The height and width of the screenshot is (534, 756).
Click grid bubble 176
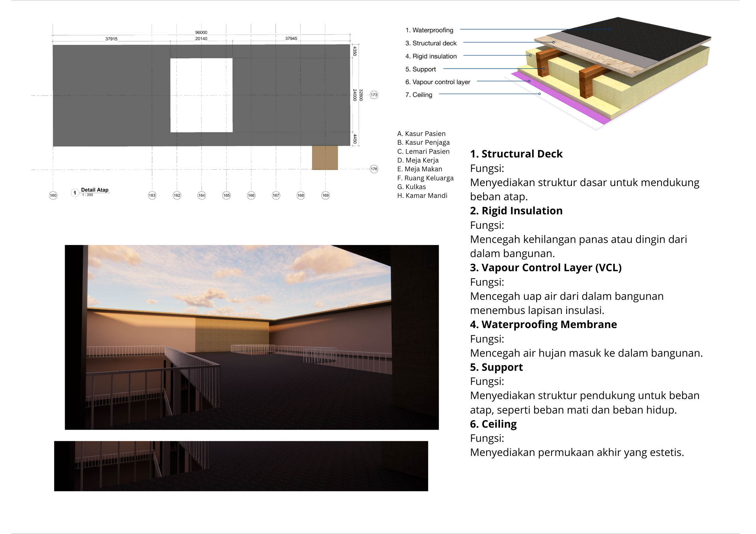374,169
